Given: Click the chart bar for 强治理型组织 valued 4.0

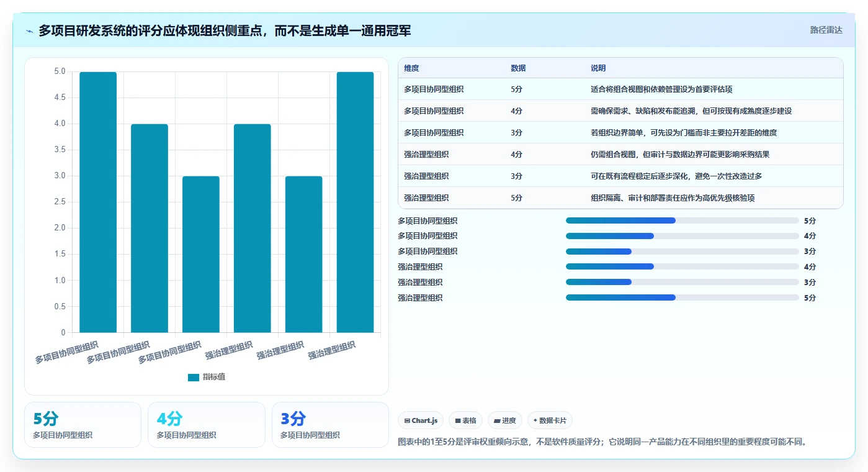Looking at the screenshot, I should [x=253, y=229].
